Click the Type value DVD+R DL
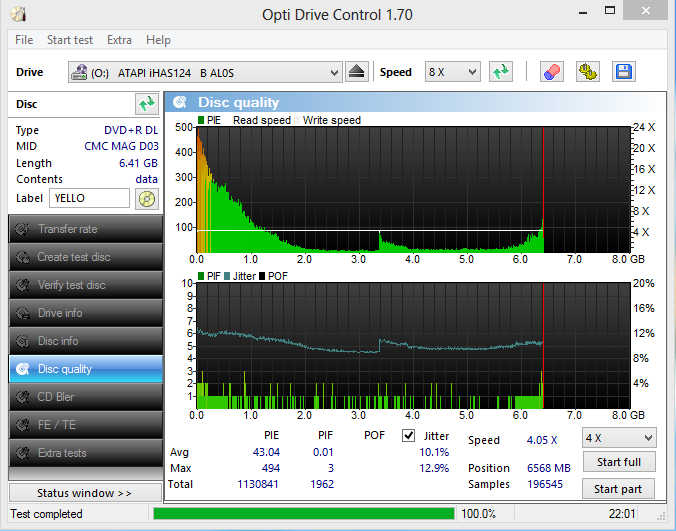 (131, 130)
